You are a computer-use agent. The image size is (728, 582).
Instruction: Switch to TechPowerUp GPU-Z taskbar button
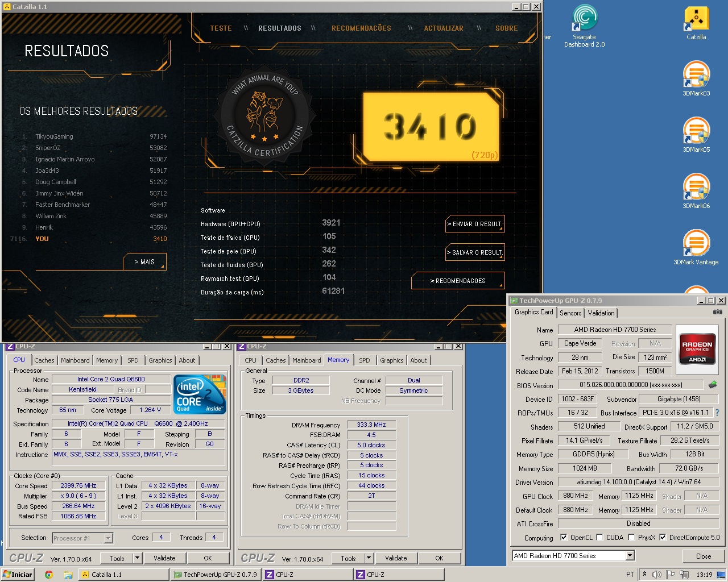[x=215, y=575]
